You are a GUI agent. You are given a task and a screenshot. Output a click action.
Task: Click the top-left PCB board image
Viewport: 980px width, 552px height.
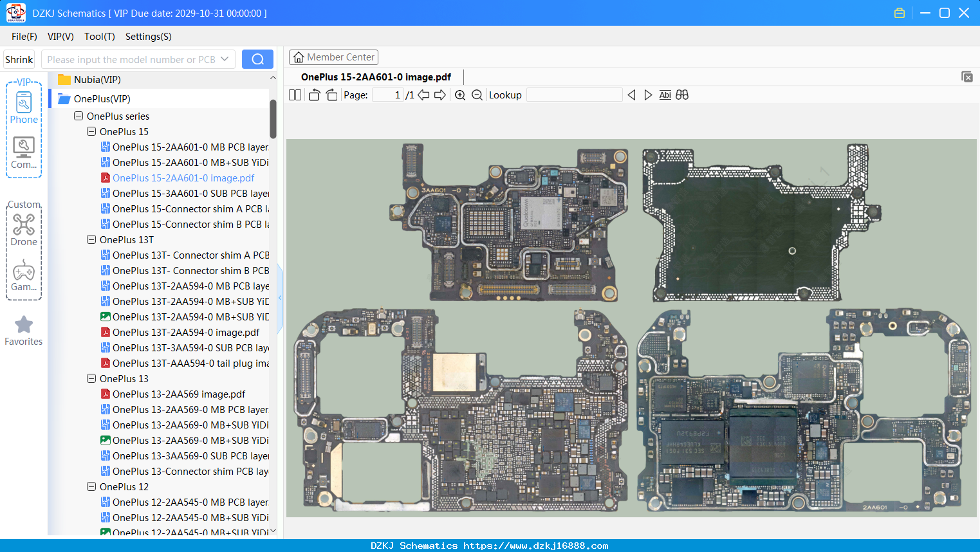pos(508,223)
